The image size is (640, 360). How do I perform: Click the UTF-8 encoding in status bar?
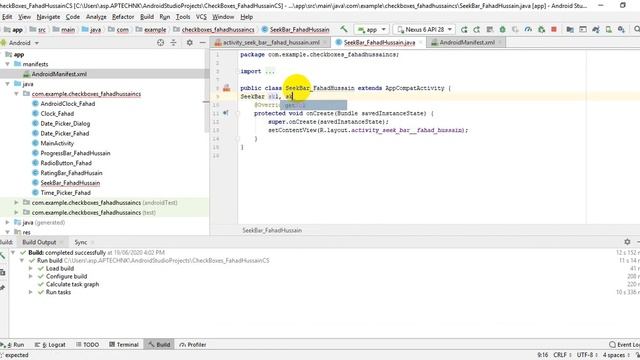[585, 355]
